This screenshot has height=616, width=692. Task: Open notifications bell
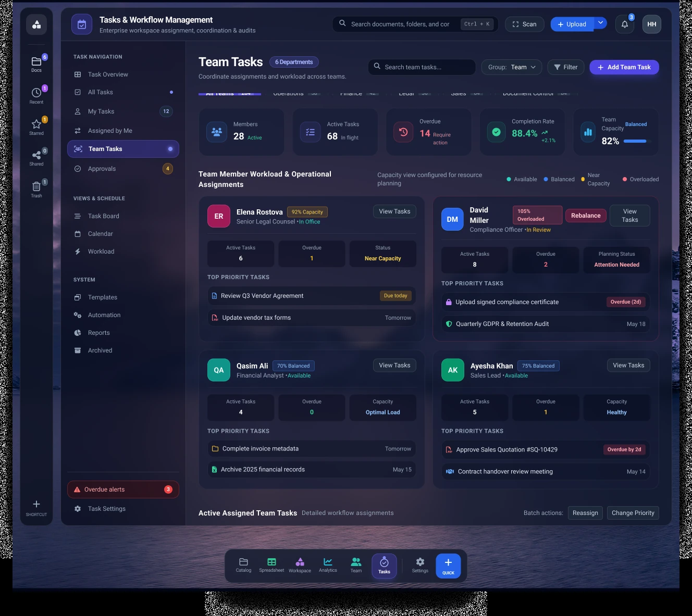click(625, 24)
